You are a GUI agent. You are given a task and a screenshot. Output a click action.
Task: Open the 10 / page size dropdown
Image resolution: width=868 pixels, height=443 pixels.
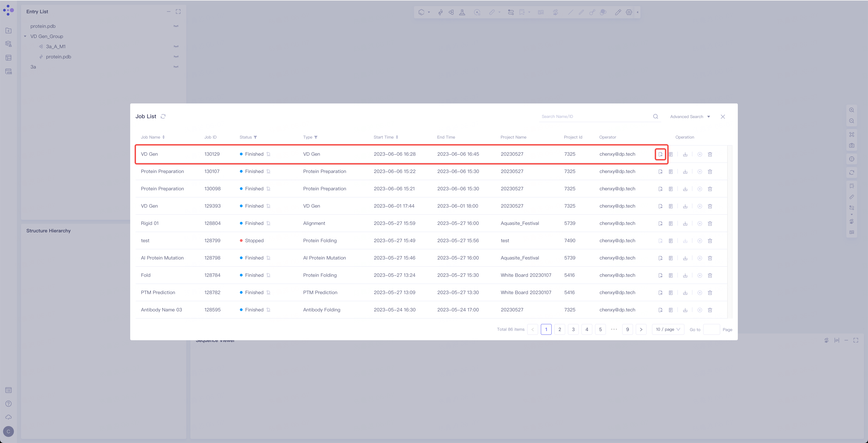pos(668,329)
